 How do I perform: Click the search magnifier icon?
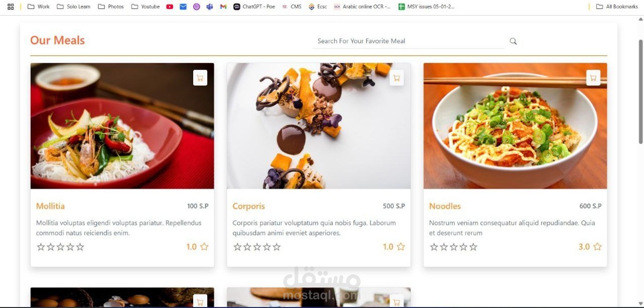513,41
